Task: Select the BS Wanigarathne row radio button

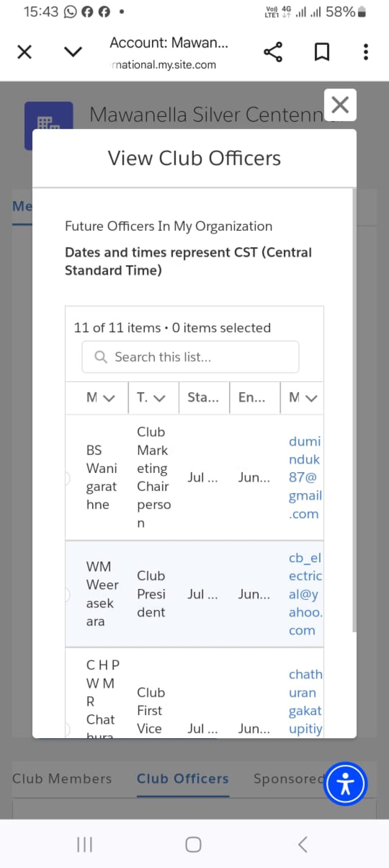Action: [x=67, y=478]
